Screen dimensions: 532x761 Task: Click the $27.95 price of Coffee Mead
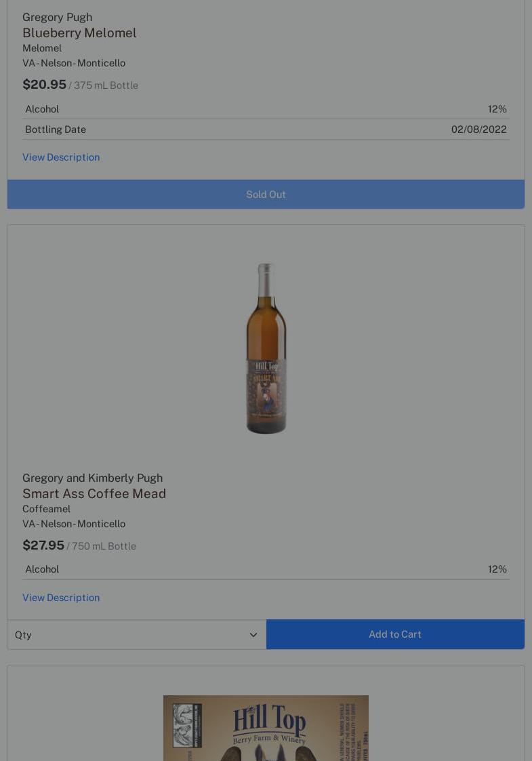pyautogui.click(x=43, y=545)
